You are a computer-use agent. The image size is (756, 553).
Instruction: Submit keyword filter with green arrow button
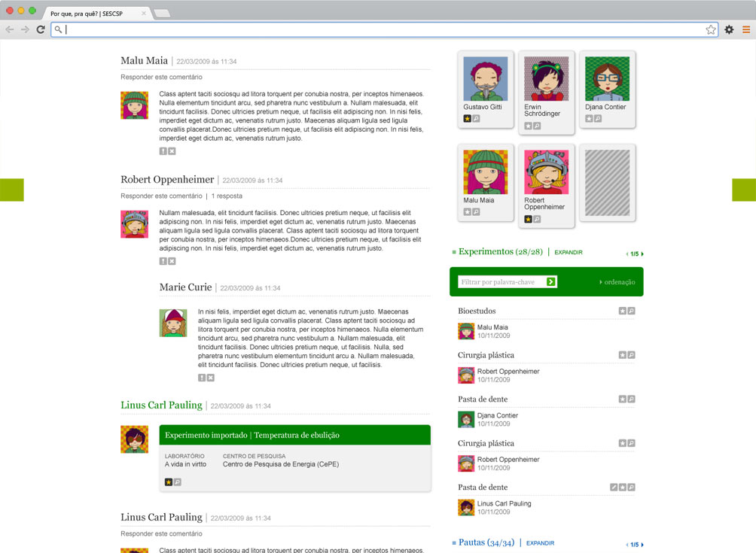click(551, 281)
